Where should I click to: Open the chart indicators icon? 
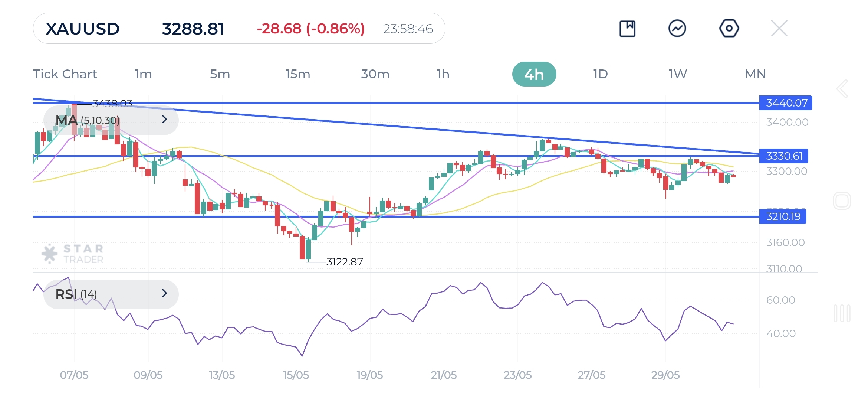tap(677, 29)
